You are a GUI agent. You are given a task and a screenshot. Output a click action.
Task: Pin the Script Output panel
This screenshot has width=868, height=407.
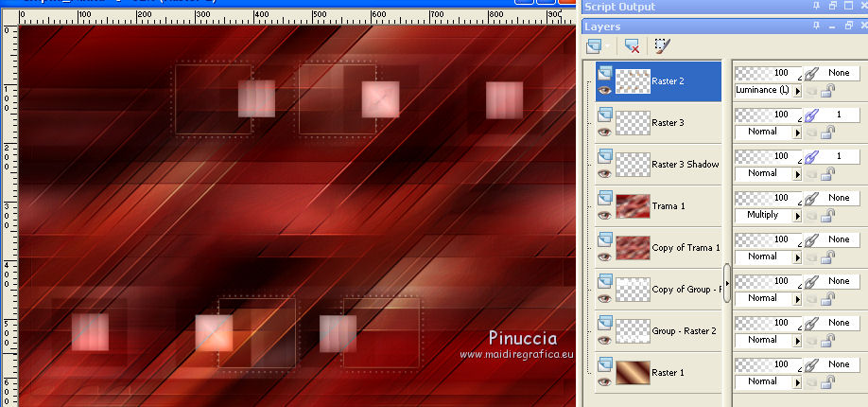tap(817, 6)
